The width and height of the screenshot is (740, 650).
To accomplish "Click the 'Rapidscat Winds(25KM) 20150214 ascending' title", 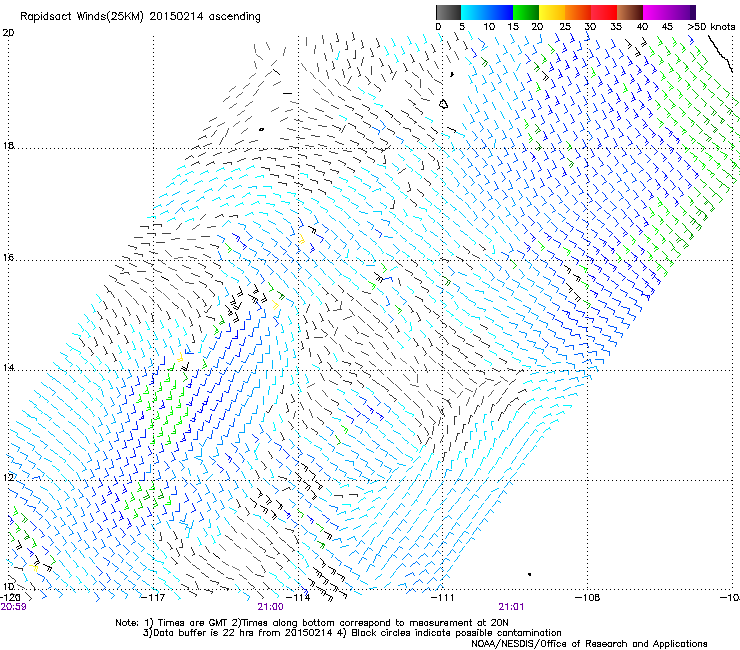I will [140, 17].
